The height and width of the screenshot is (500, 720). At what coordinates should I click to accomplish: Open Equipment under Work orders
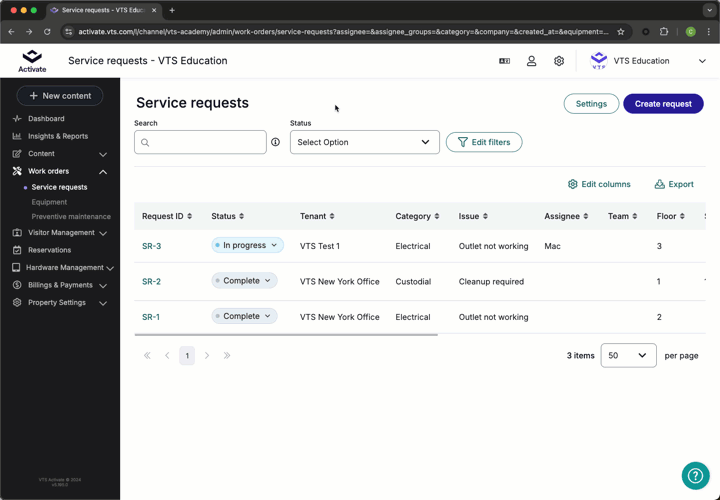coord(49,202)
